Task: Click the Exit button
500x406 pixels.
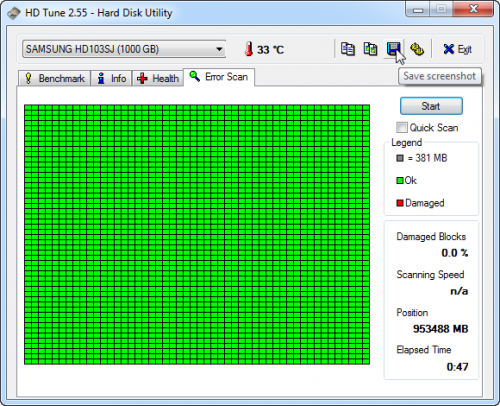Action: pos(457,49)
